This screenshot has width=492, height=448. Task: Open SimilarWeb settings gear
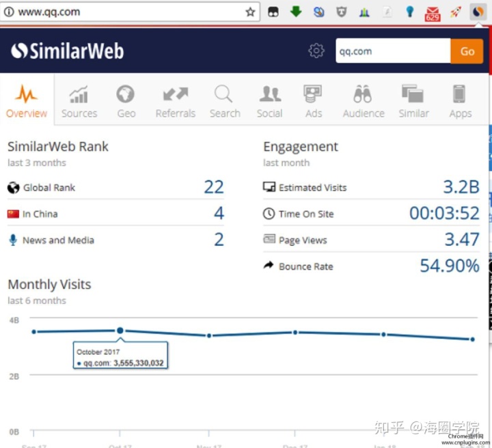[x=316, y=51]
